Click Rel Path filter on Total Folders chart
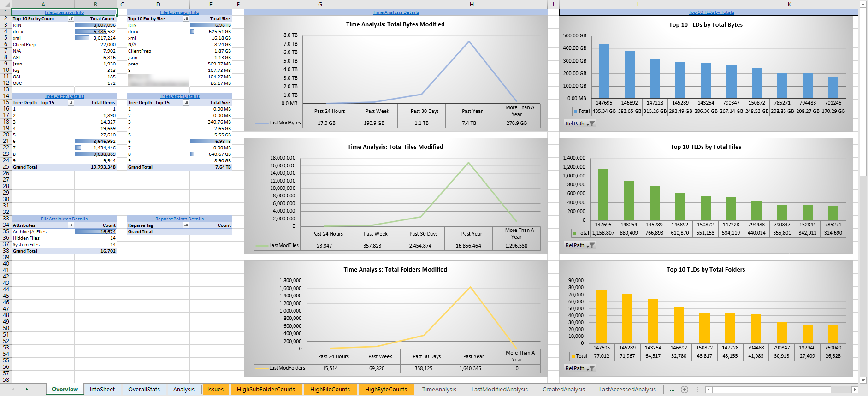This screenshot has height=396, width=868. (x=580, y=368)
